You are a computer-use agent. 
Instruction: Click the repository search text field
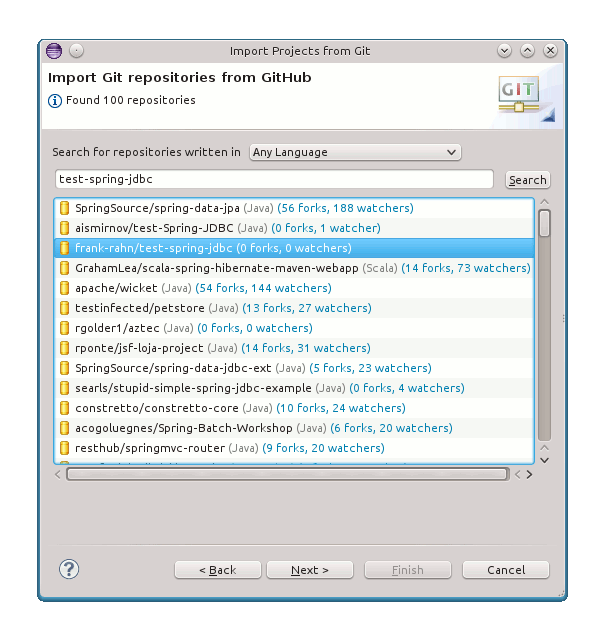click(x=274, y=179)
